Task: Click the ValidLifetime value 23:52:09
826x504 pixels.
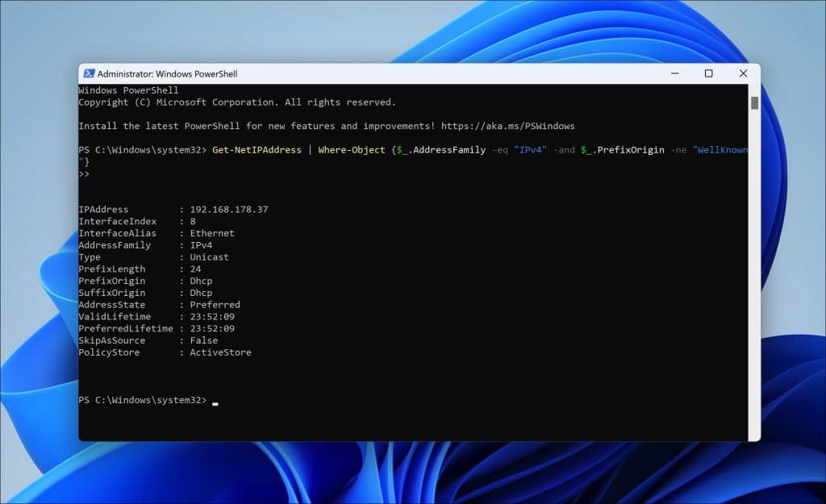Action: (x=212, y=317)
